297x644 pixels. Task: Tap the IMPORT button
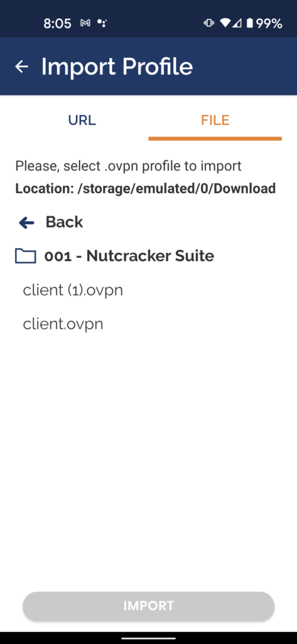point(148,606)
